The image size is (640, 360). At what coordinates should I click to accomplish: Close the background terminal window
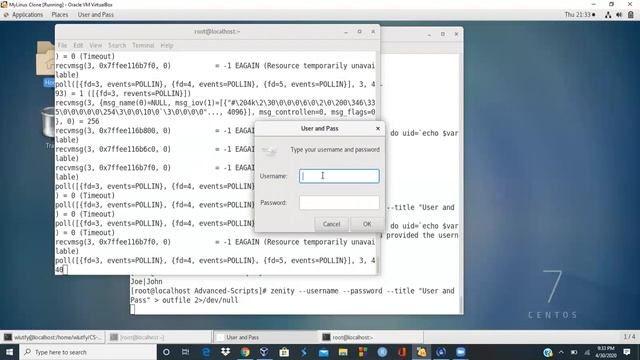click(x=456, y=34)
